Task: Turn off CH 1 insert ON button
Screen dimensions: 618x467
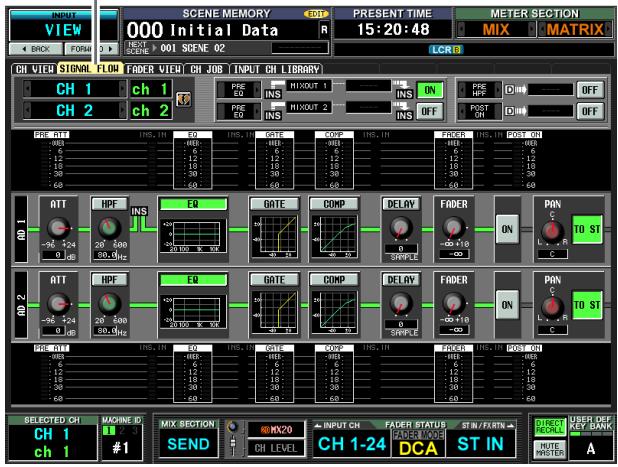Action: pos(430,90)
